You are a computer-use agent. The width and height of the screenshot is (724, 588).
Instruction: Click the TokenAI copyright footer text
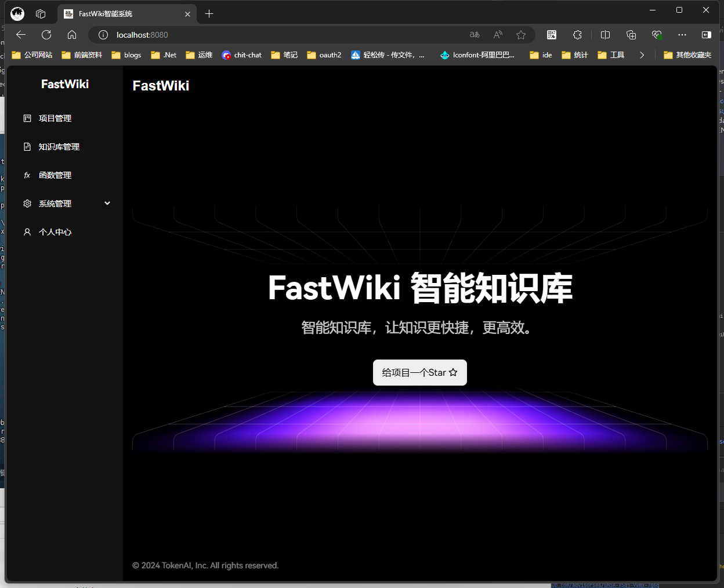(205, 565)
